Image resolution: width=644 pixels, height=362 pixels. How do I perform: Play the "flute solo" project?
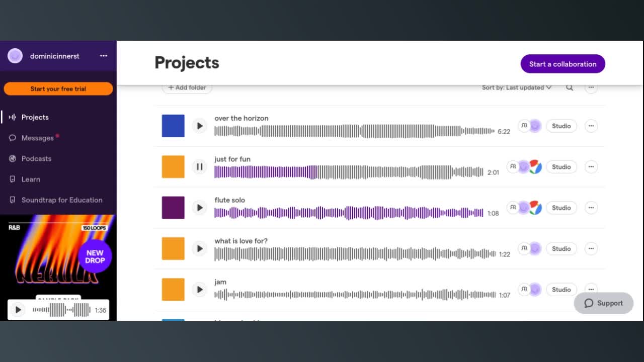click(200, 208)
